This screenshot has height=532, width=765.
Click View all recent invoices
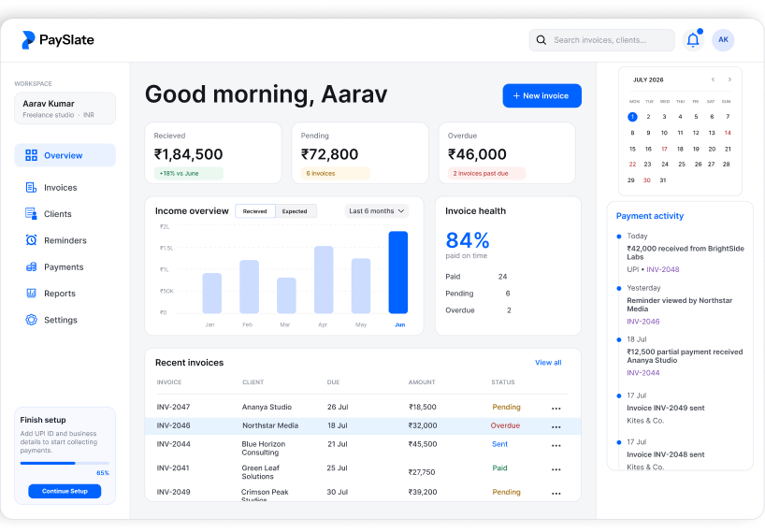click(x=548, y=363)
